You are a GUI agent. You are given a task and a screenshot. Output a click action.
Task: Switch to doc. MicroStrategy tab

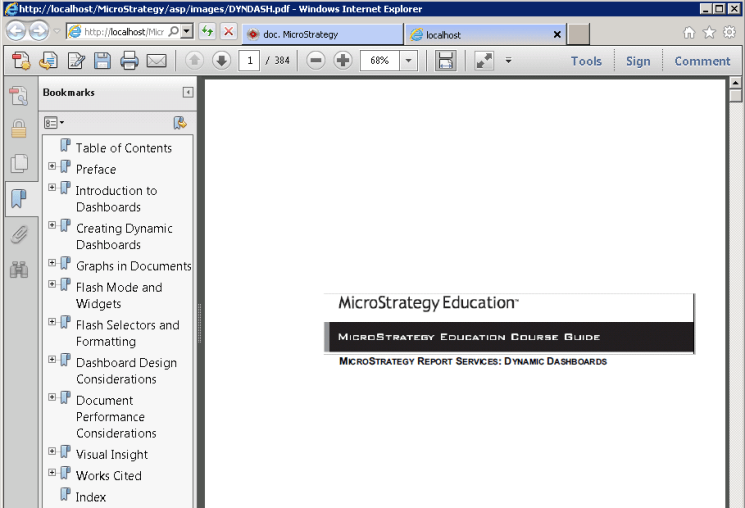pos(320,35)
